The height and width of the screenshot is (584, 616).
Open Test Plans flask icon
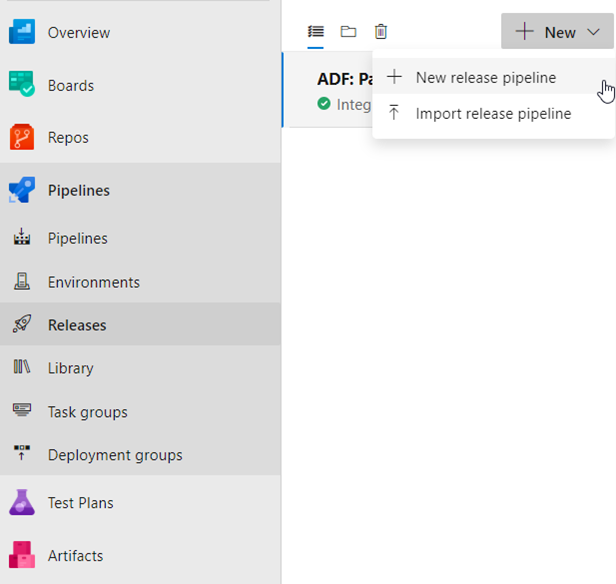click(22, 502)
